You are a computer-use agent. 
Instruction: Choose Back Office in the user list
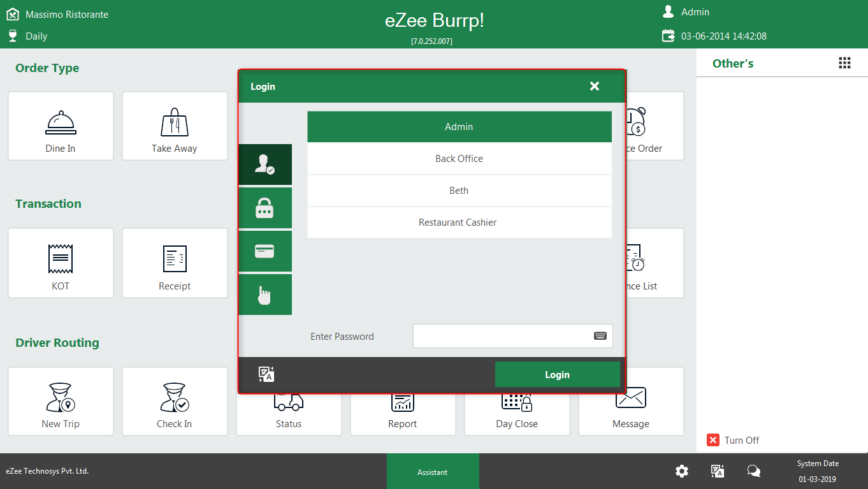click(459, 159)
